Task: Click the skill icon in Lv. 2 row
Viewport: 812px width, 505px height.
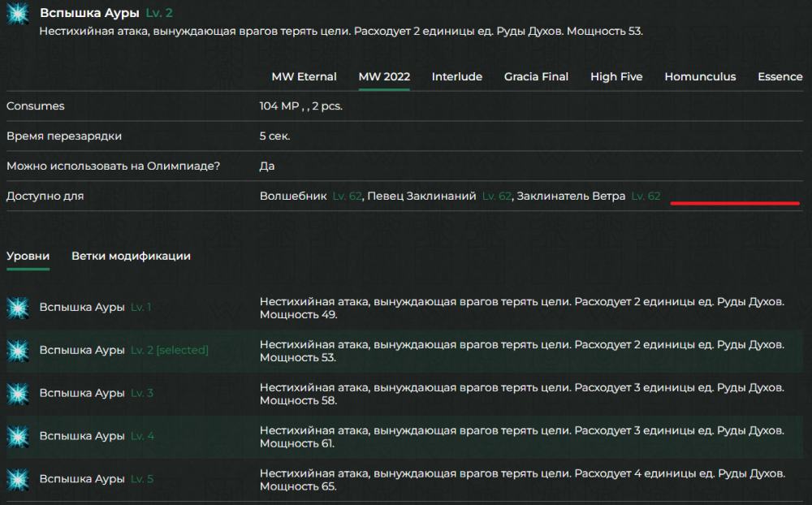Action: click(x=18, y=351)
